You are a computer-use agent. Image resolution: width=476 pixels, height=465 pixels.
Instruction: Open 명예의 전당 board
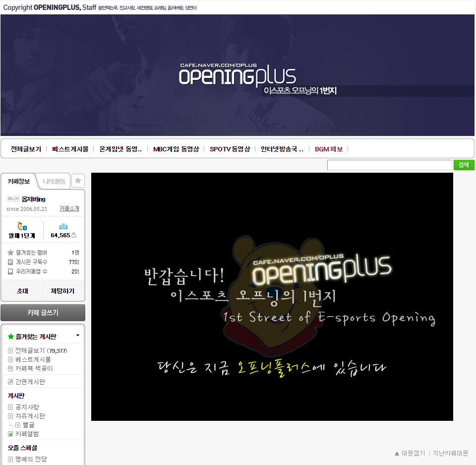pyautogui.click(x=31, y=459)
